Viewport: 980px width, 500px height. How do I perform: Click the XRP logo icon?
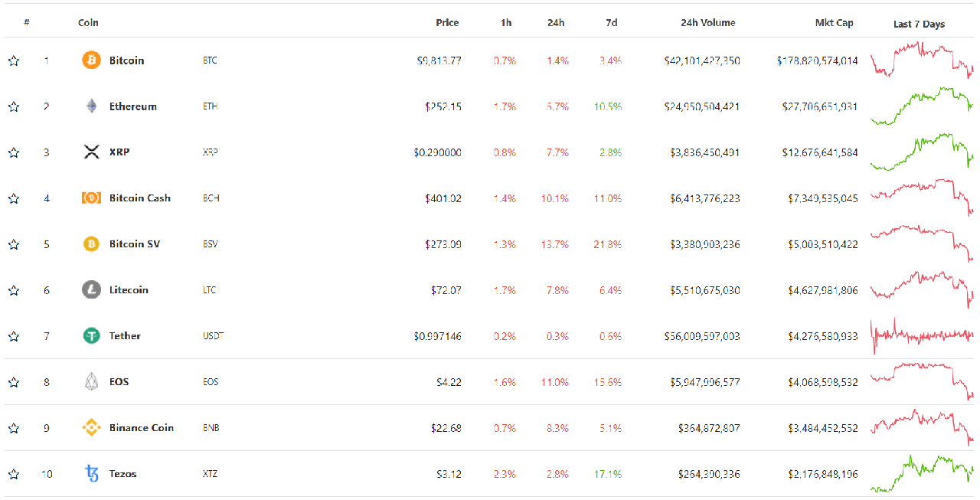[x=91, y=152]
